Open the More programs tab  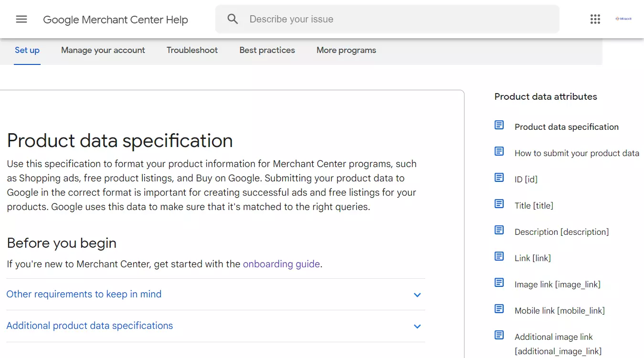(x=346, y=50)
